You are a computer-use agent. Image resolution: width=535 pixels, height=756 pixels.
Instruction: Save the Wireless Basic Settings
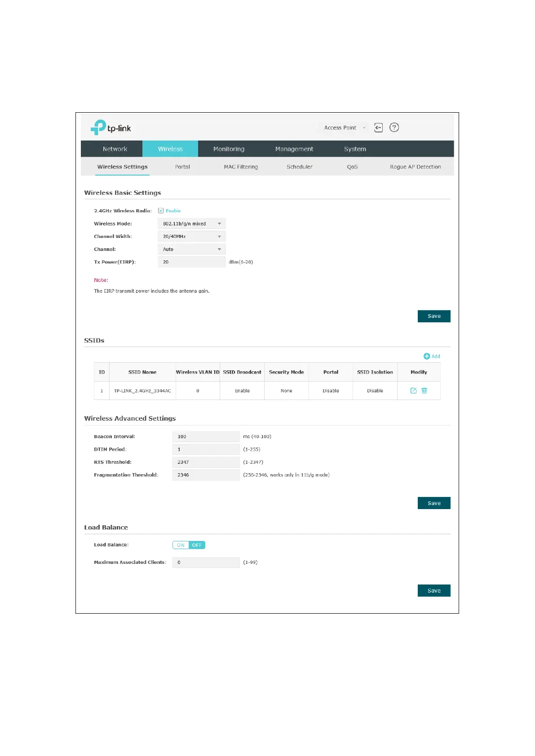(434, 316)
